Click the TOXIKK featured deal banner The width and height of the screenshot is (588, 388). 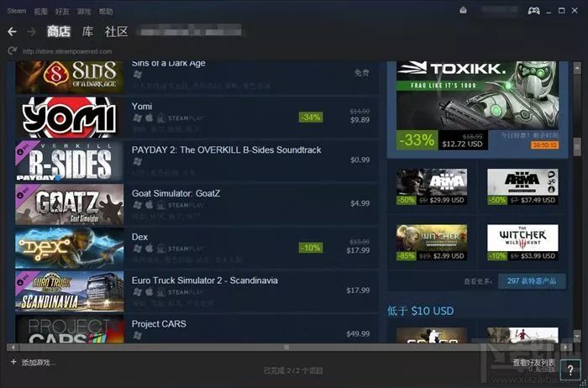[477, 106]
